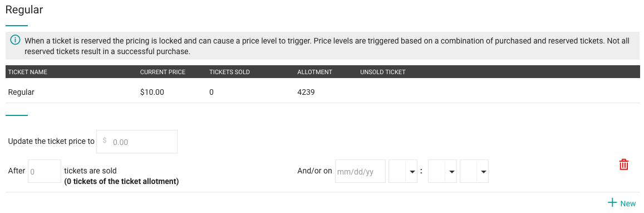Click the Unsold Ticket column header
This screenshot has height=213, width=644.
click(383, 72)
